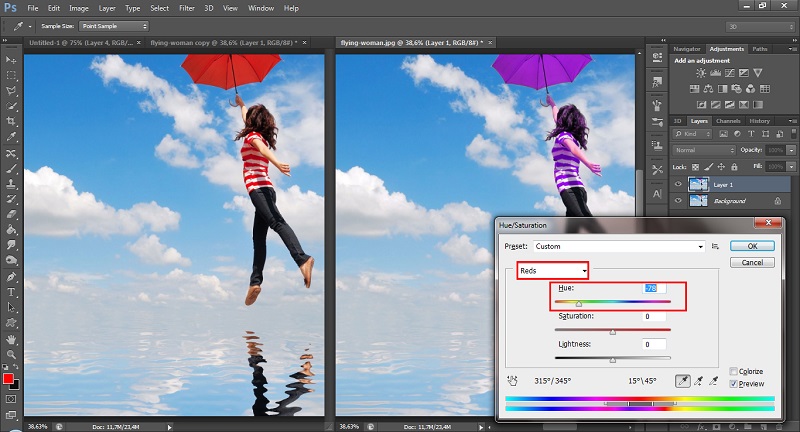This screenshot has width=800, height=432.
Task: Select the Pen tool
Action: click(11, 277)
